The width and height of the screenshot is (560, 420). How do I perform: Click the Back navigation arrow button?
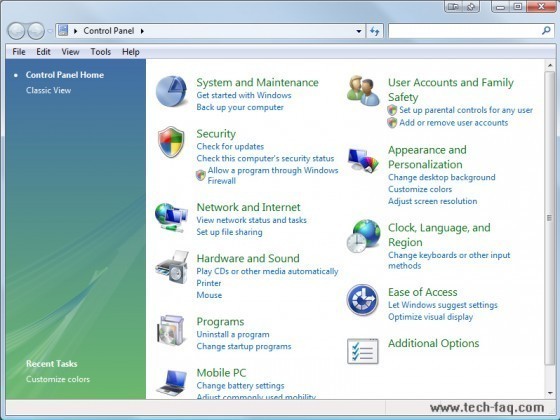click(16, 31)
